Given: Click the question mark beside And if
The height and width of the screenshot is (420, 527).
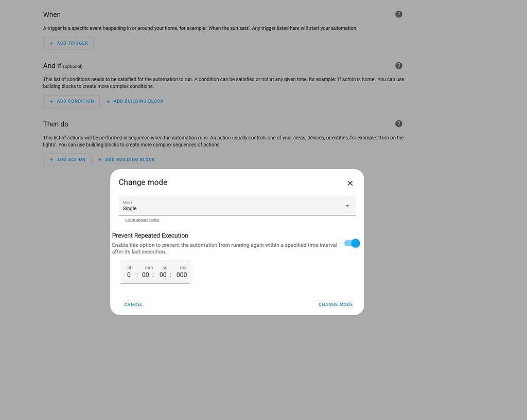Looking at the screenshot, I should click(x=399, y=65).
